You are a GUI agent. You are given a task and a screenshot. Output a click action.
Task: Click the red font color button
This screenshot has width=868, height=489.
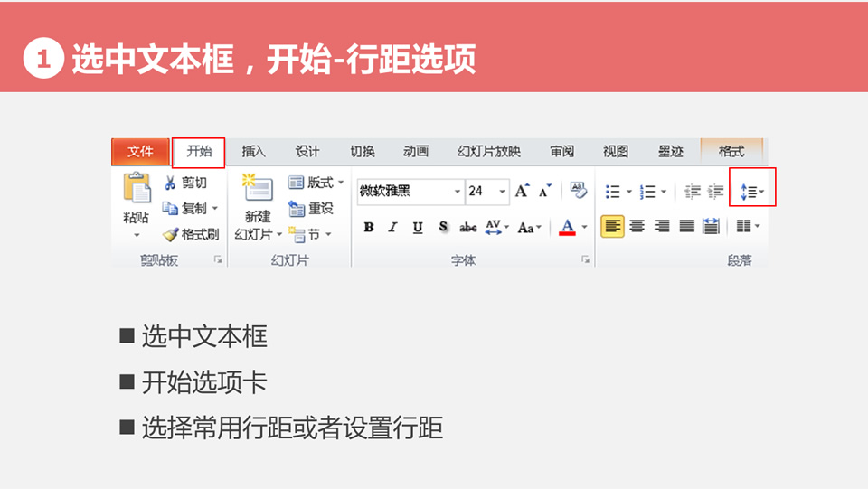click(x=567, y=227)
